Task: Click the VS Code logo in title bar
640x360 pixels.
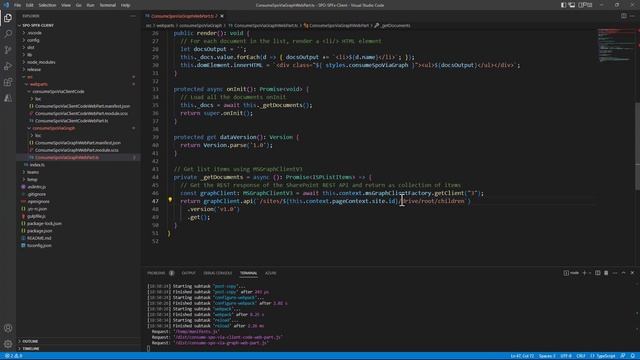Action: pos(6,5)
